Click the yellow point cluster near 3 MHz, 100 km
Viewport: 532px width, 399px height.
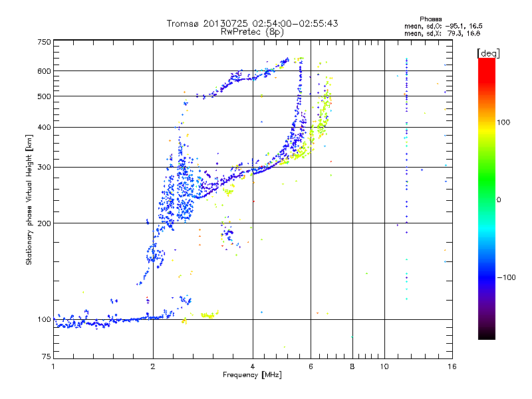tap(209, 315)
